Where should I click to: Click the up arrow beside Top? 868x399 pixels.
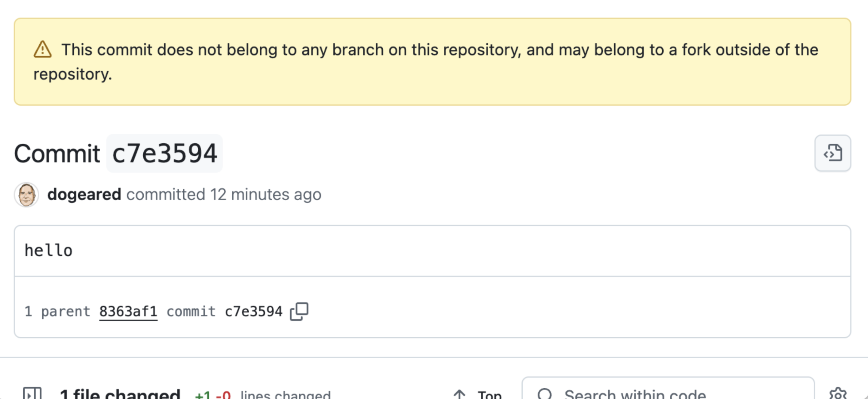point(459,395)
